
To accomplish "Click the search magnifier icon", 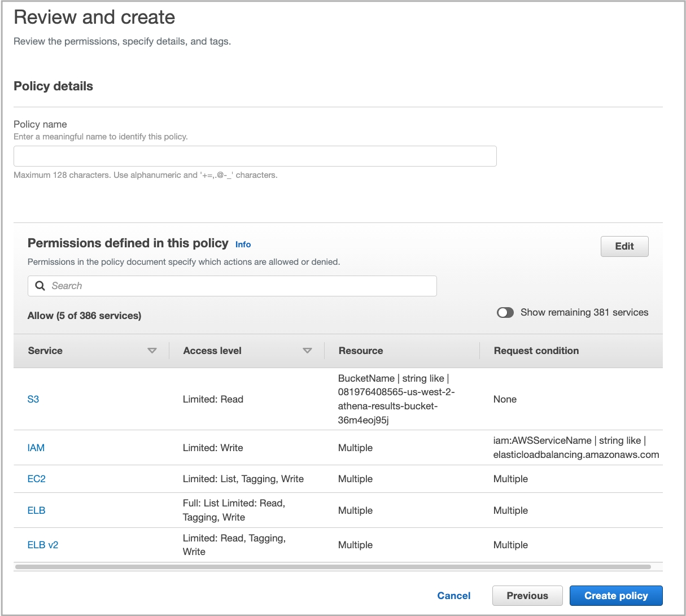I will 40,286.
